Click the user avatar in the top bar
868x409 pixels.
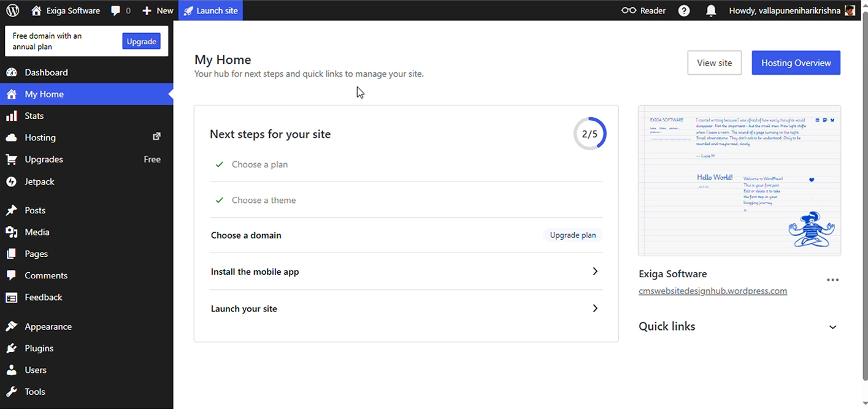[850, 10]
